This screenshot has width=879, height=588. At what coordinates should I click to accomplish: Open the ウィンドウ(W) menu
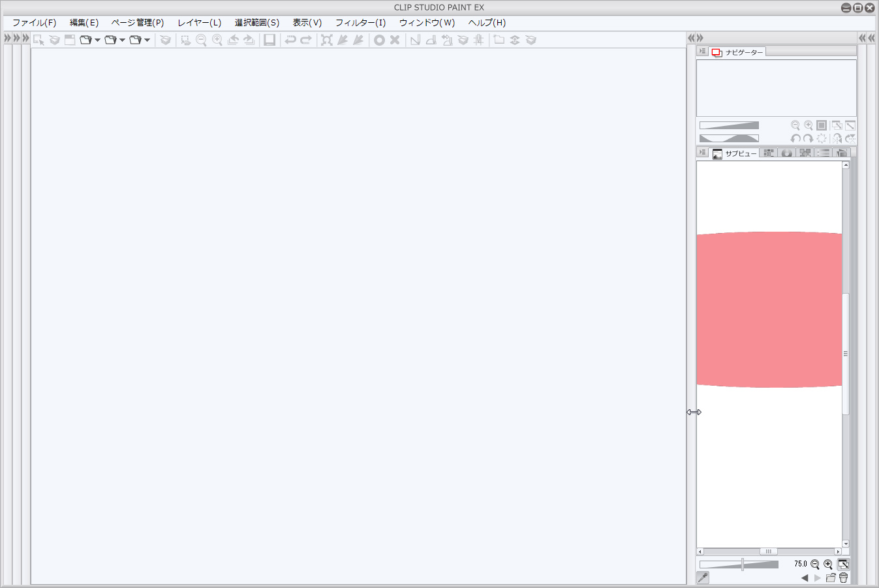point(427,23)
